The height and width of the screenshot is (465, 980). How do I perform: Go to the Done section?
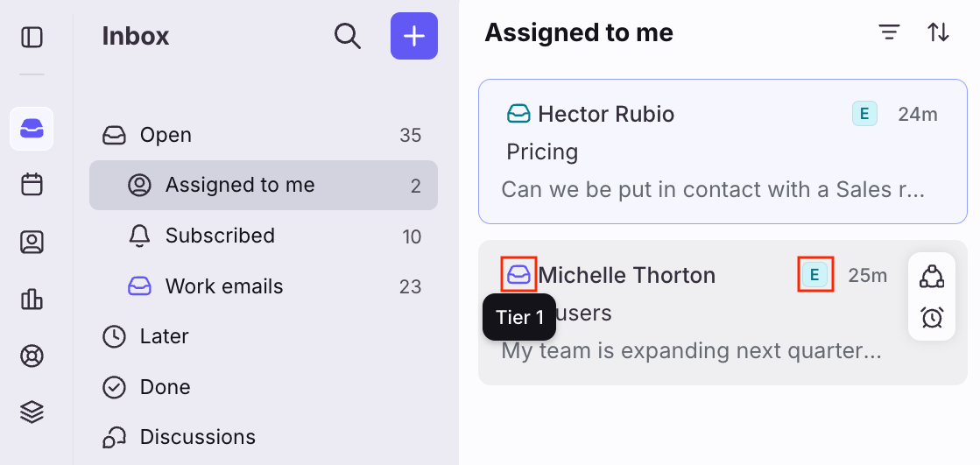pyautogui.click(x=165, y=387)
